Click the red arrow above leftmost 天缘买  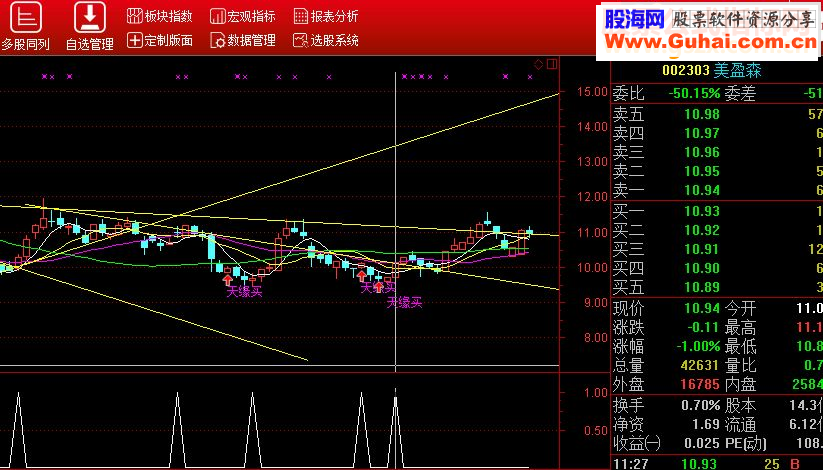pos(228,280)
